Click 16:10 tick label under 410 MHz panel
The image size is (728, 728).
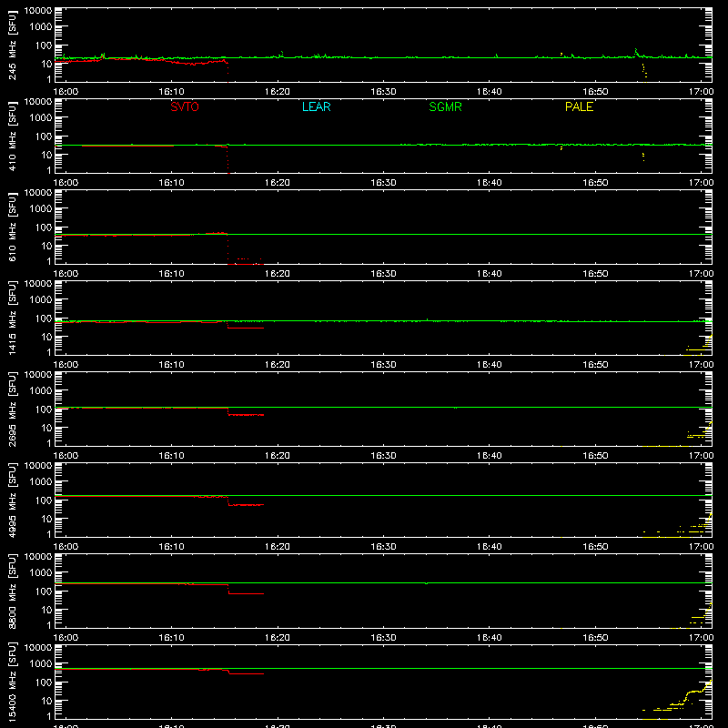172,183
